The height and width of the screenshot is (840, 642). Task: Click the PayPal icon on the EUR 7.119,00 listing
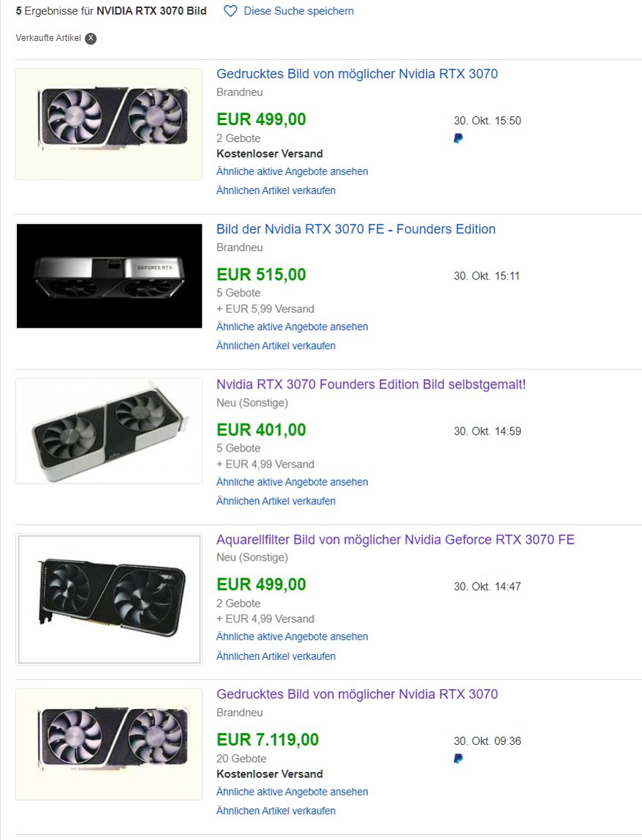[458, 757]
